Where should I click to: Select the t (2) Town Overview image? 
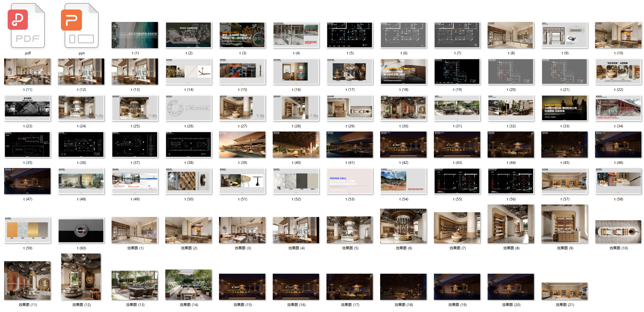click(x=188, y=35)
